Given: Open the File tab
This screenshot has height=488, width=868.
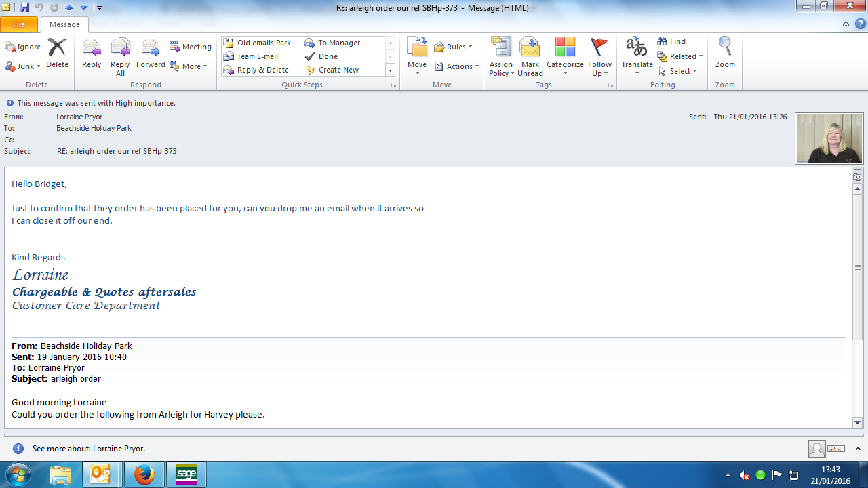Looking at the screenshot, I should pos(19,24).
